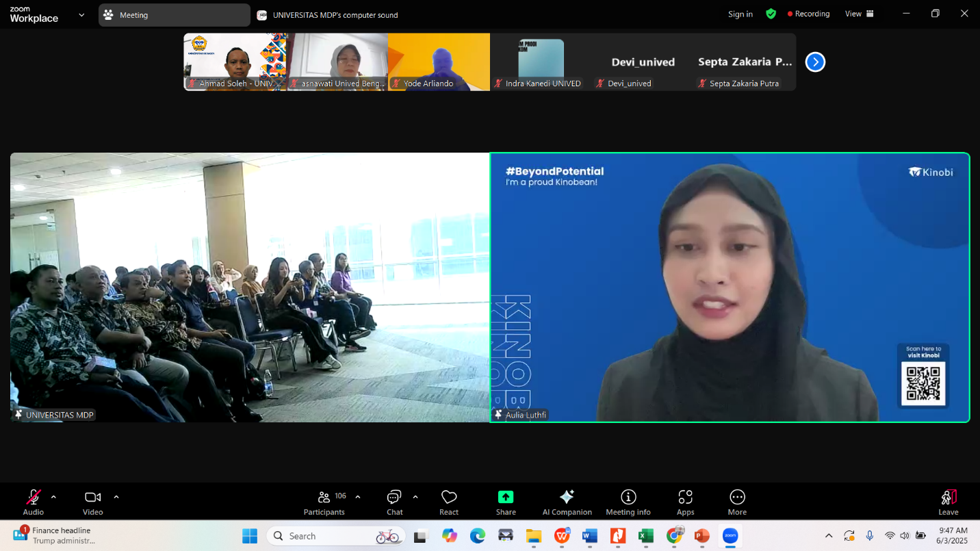Expand the arrow next to Participants
The height and width of the screenshot is (551, 980).
tap(357, 497)
